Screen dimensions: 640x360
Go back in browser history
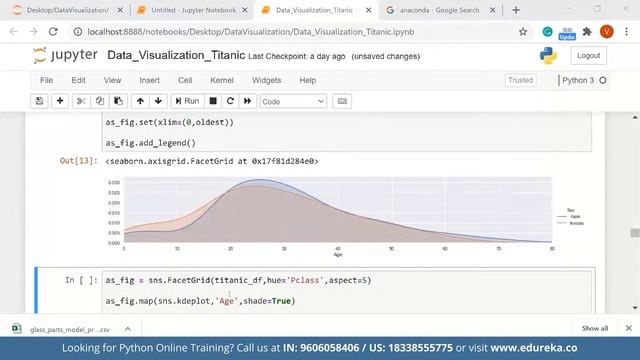(x=13, y=31)
